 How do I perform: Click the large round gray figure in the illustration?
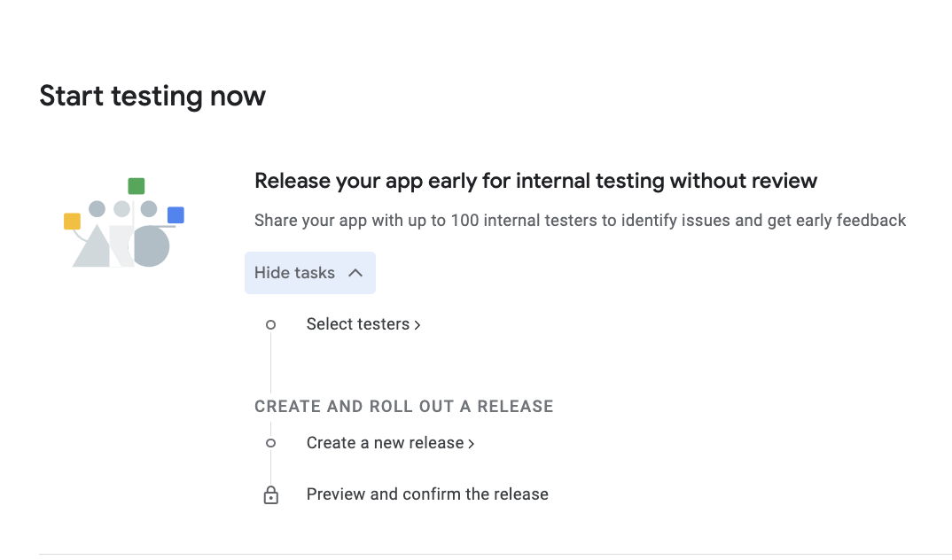(x=151, y=247)
